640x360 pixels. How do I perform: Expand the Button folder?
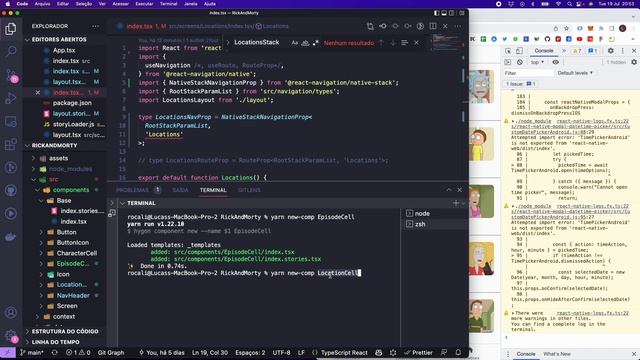[x=66, y=232]
